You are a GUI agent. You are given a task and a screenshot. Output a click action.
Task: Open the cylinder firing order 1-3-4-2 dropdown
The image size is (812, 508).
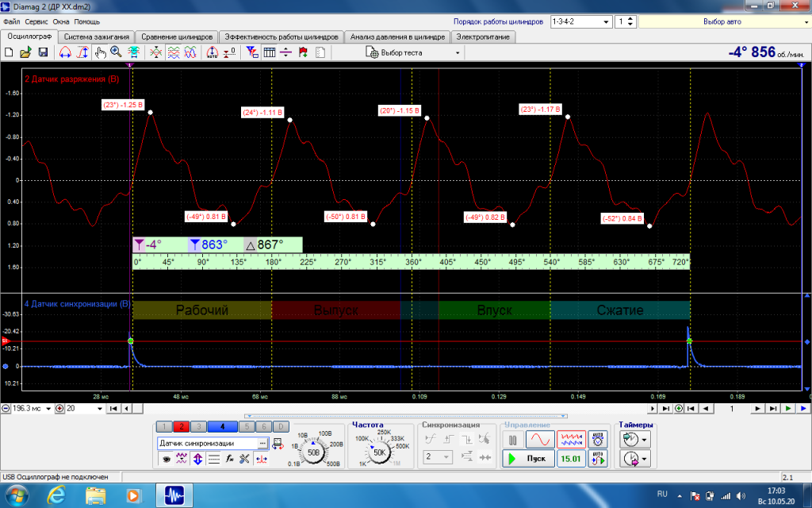606,21
